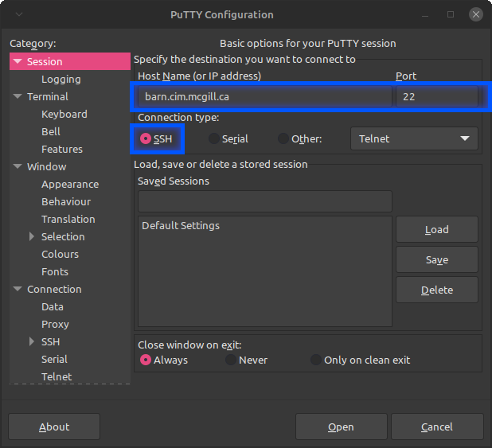Select Proxy in the category tree
The width and height of the screenshot is (492, 448).
tap(55, 325)
